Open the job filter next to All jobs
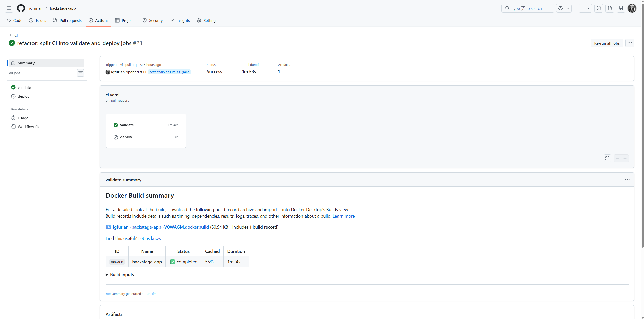 coord(80,73)
